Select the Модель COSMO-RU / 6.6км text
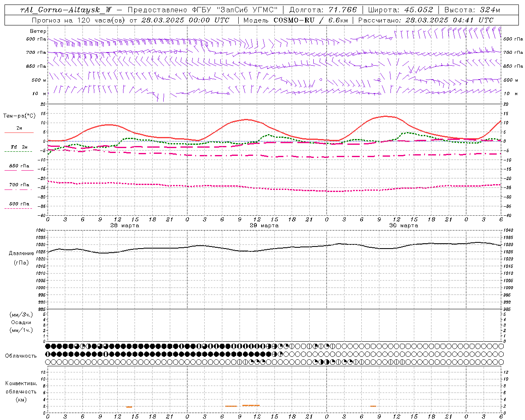 click(x=296, y=20)
